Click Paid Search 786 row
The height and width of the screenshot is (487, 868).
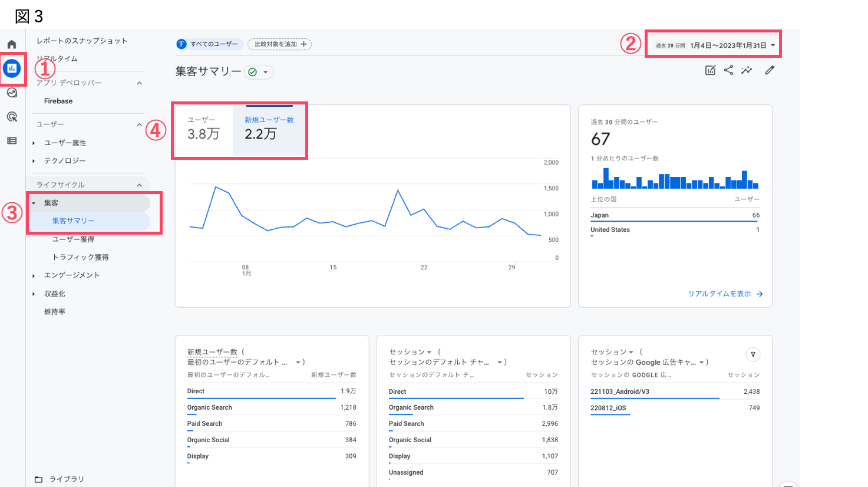[272, 424]
